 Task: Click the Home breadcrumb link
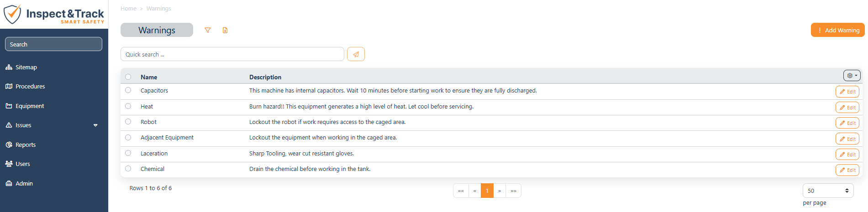(128, 9)
